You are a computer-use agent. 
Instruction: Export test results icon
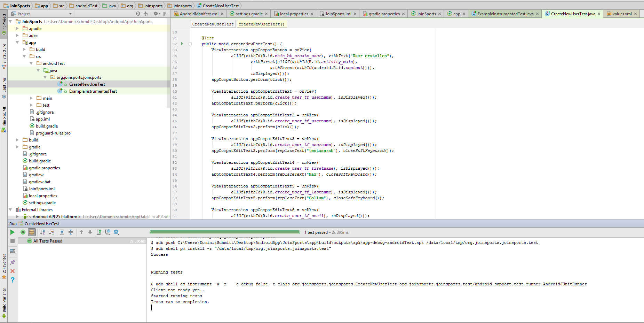click(99, 232)
